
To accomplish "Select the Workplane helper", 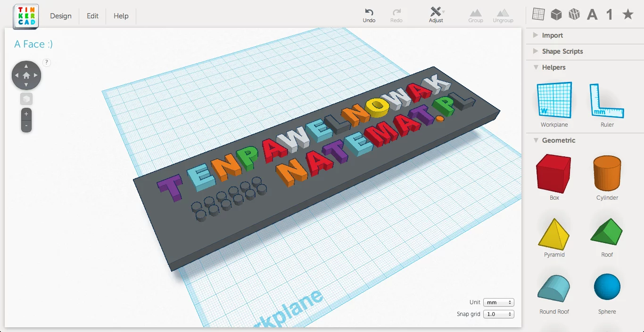I will coord(554,105).
